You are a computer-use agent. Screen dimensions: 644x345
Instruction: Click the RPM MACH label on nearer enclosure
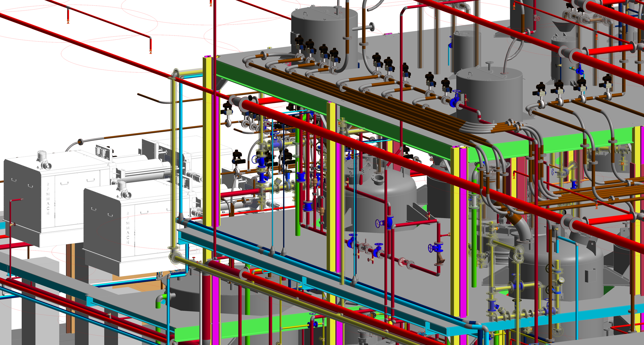128,228
